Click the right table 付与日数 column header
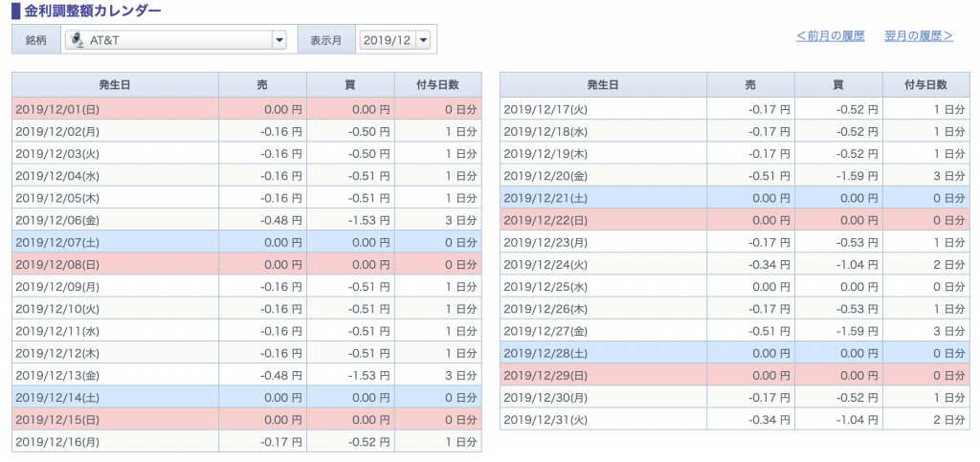 click(926, 84)
